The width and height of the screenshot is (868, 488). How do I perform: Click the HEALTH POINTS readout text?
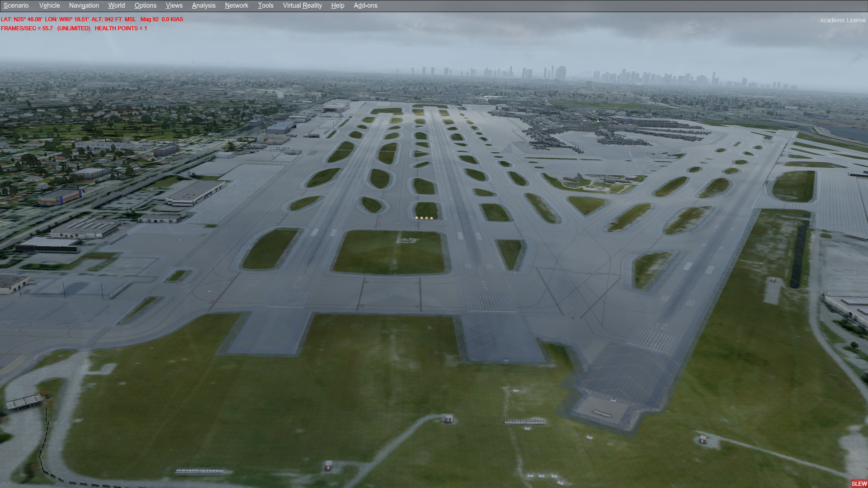121,28
